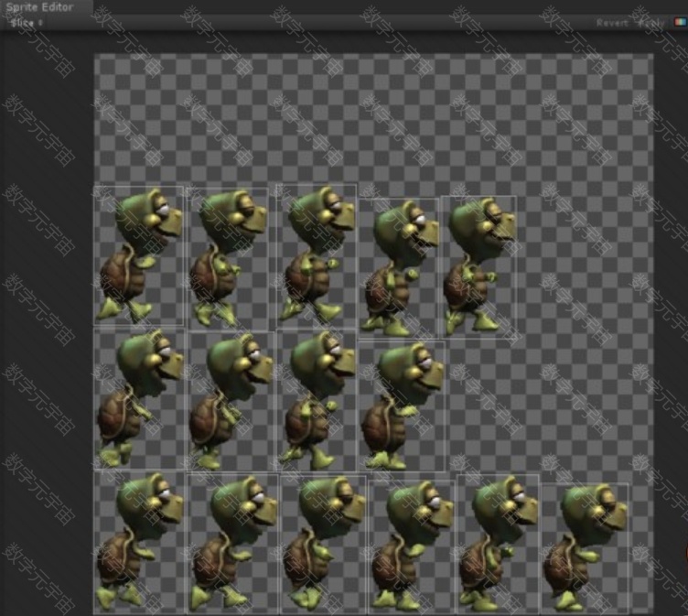This screenshot has height=616, width=688.
Task: Select the first turtle sprite in middle row
Action: click(x=139, y=399)
